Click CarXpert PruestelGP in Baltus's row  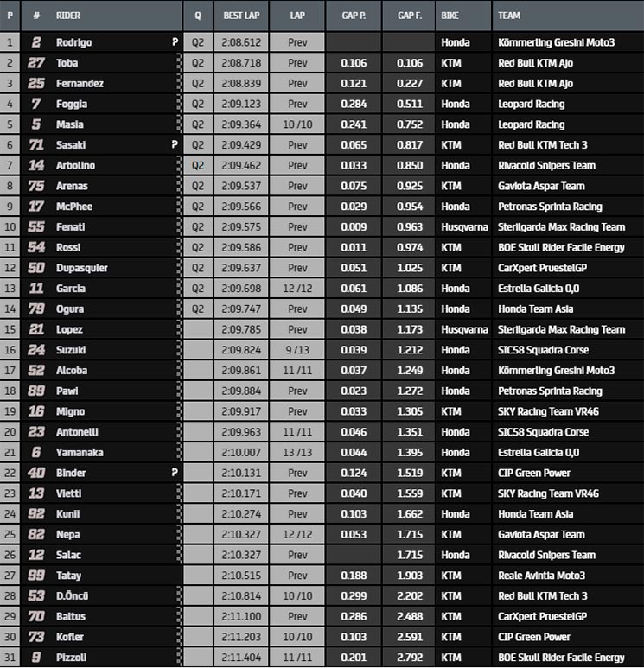(542, 616)
